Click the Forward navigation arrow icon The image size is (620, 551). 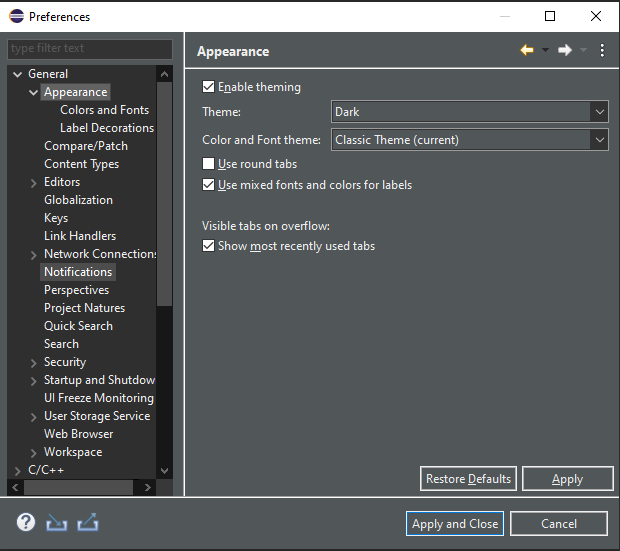pos(565,51)
